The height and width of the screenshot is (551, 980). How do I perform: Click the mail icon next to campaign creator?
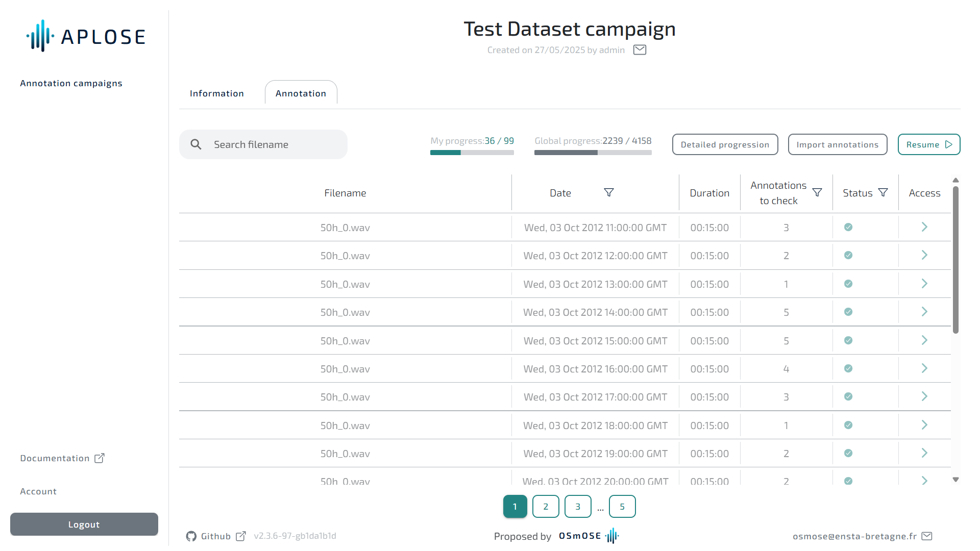click(640, 49)
